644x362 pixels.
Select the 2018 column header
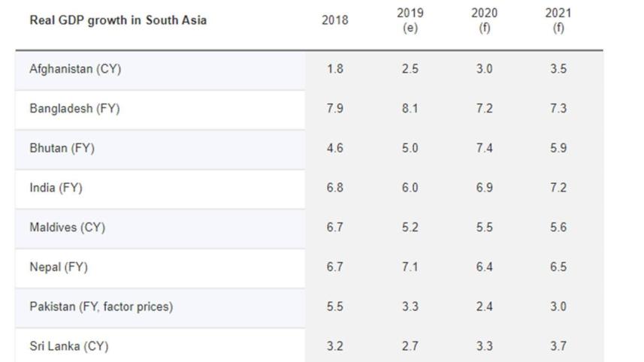click(x=334, y=20)
